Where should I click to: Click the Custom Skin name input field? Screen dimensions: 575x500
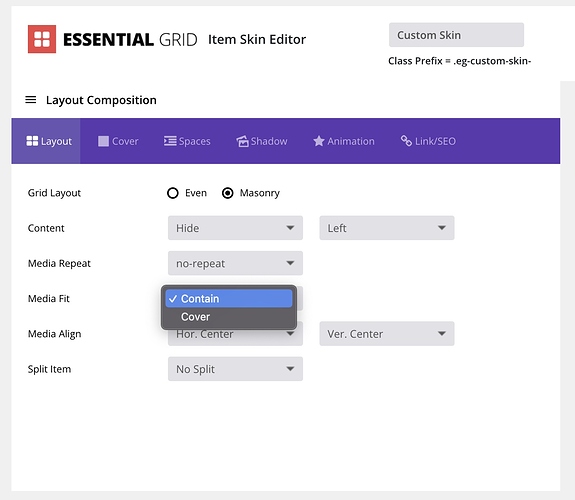[x=456, y=35]
